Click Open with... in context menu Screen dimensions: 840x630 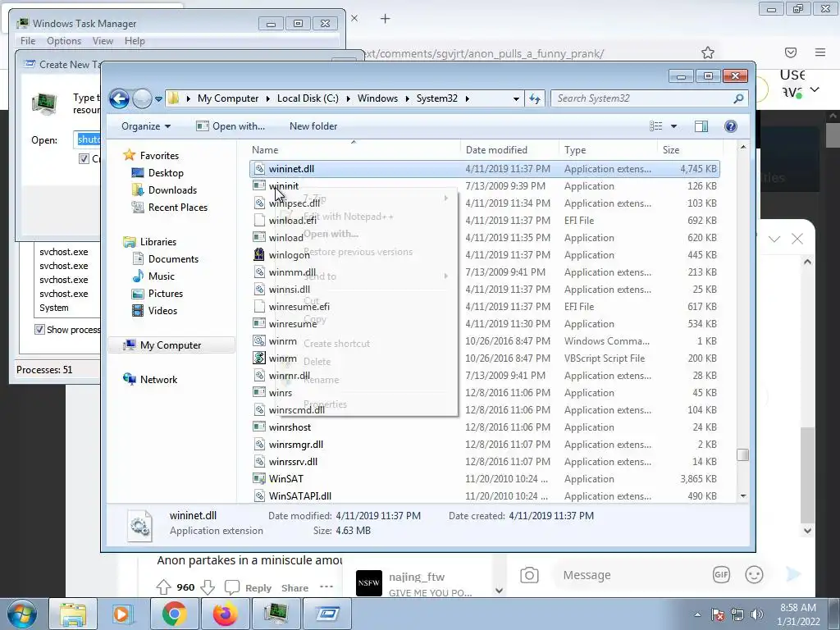coord(331,234)
